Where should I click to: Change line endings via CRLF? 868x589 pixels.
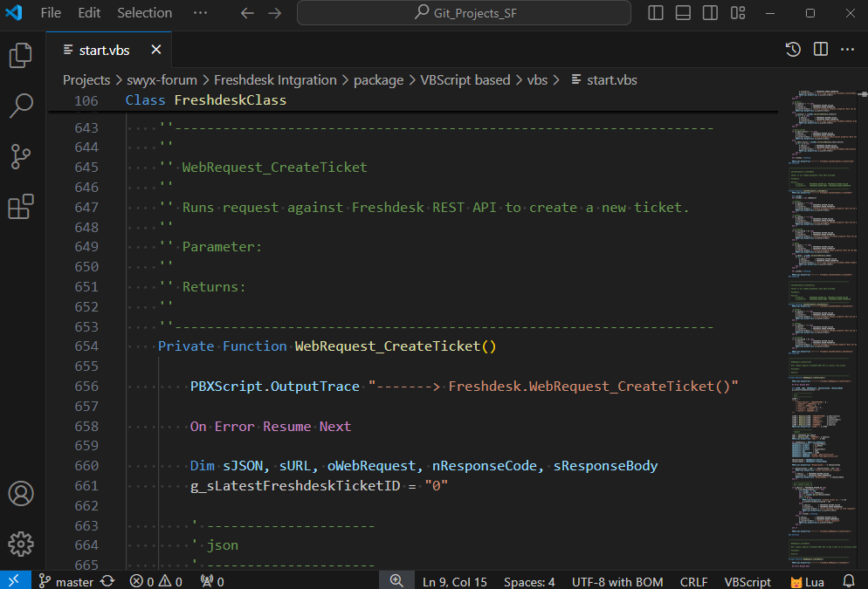pyautogui.click(x=693, y=582)
